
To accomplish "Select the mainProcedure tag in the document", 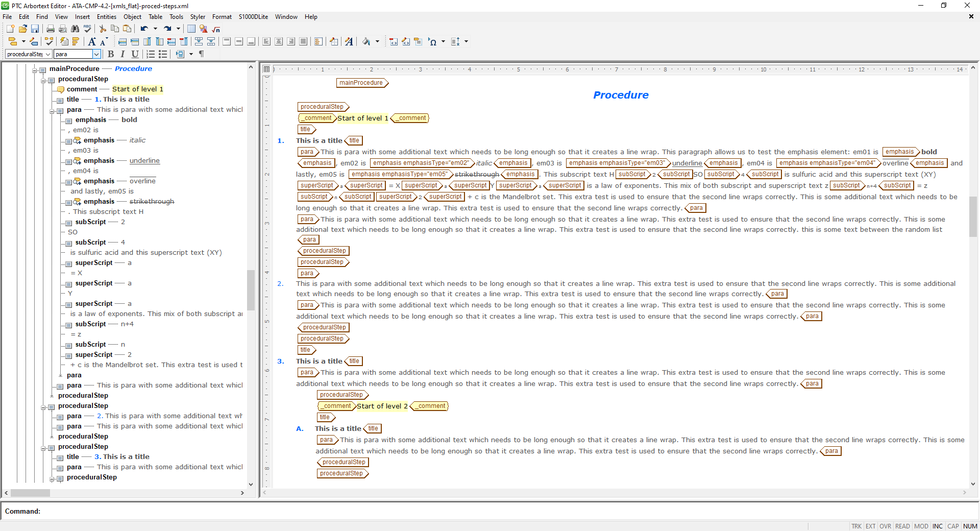I will click(362, 83).
